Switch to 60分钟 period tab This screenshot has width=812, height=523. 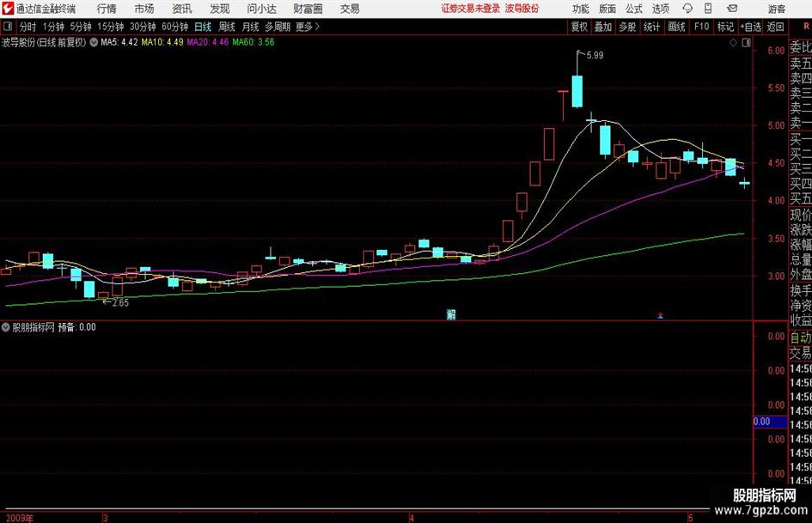tap(175, 27)
